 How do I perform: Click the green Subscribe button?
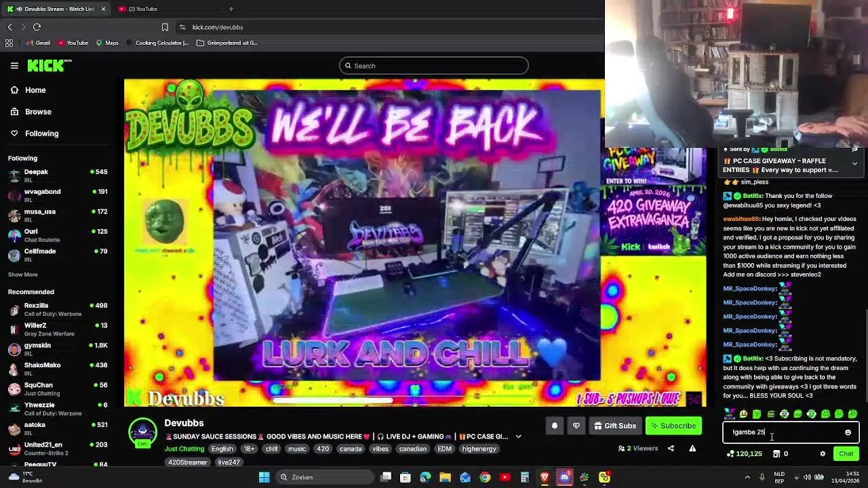click(673, 426)
